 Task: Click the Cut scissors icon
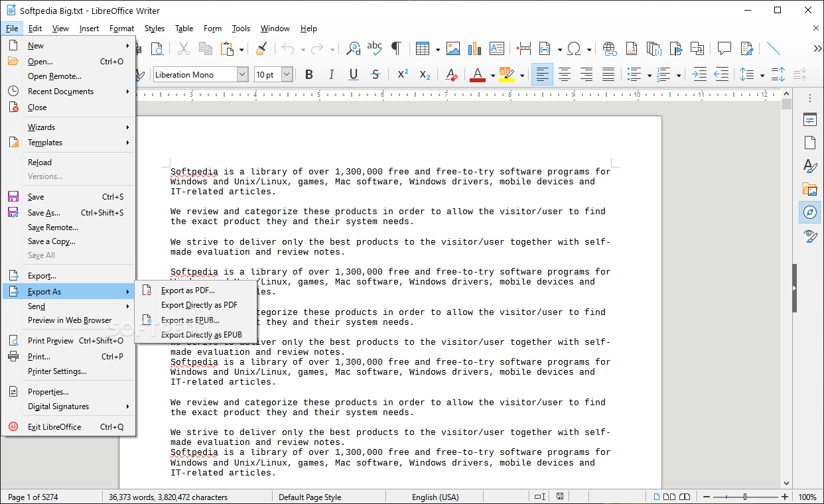click(184, 48)
